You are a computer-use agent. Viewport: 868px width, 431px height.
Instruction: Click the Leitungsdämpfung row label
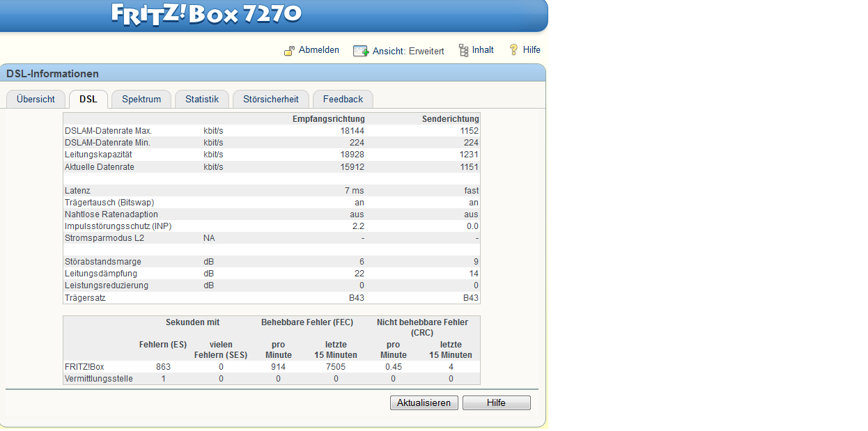pyautogui.click(x=102, y=274)
